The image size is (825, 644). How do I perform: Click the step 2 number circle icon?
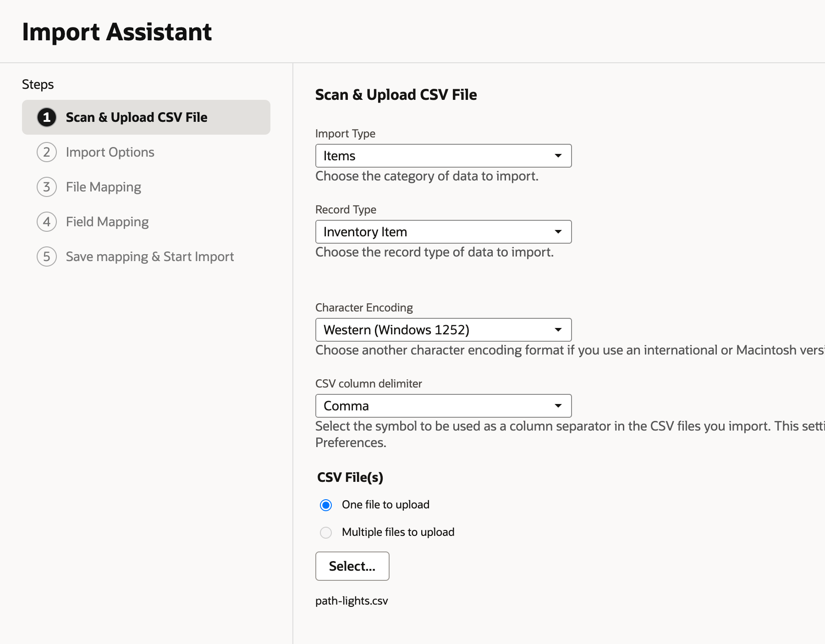click(47, 152)
